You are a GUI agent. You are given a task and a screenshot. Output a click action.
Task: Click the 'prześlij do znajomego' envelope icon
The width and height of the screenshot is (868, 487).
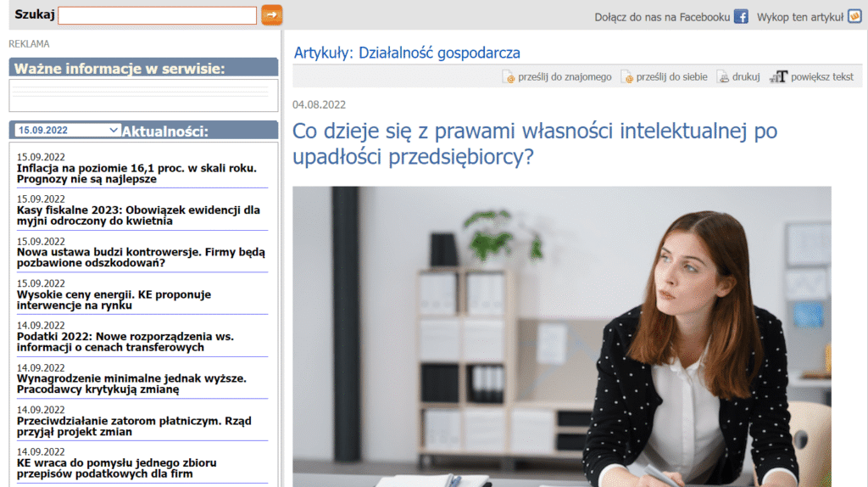point(509,77)
